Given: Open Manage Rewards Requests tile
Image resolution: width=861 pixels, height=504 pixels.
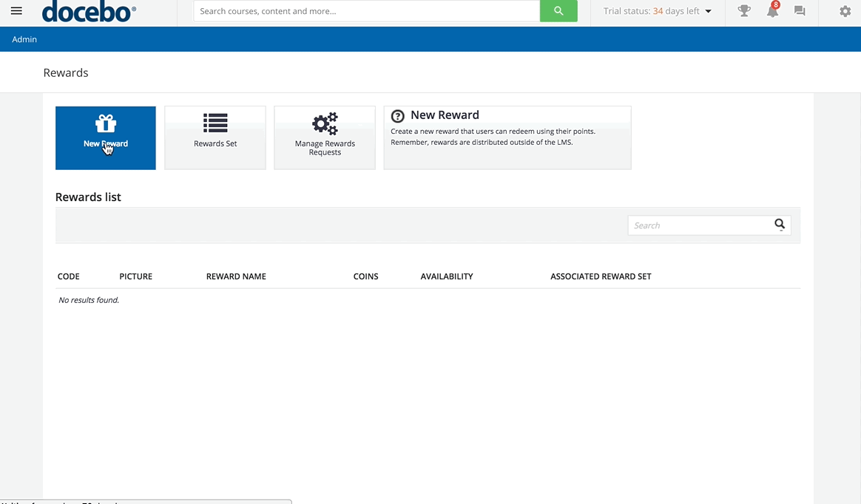Looking at the screenshot, I should [x=325, y=137].
